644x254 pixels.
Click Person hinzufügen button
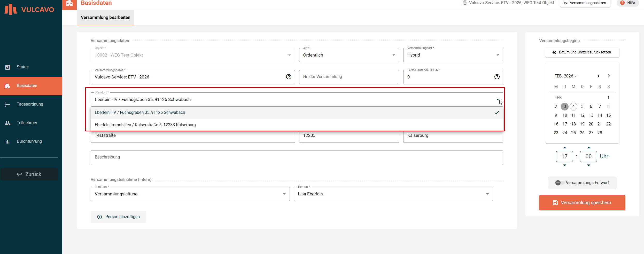[118, 217]
